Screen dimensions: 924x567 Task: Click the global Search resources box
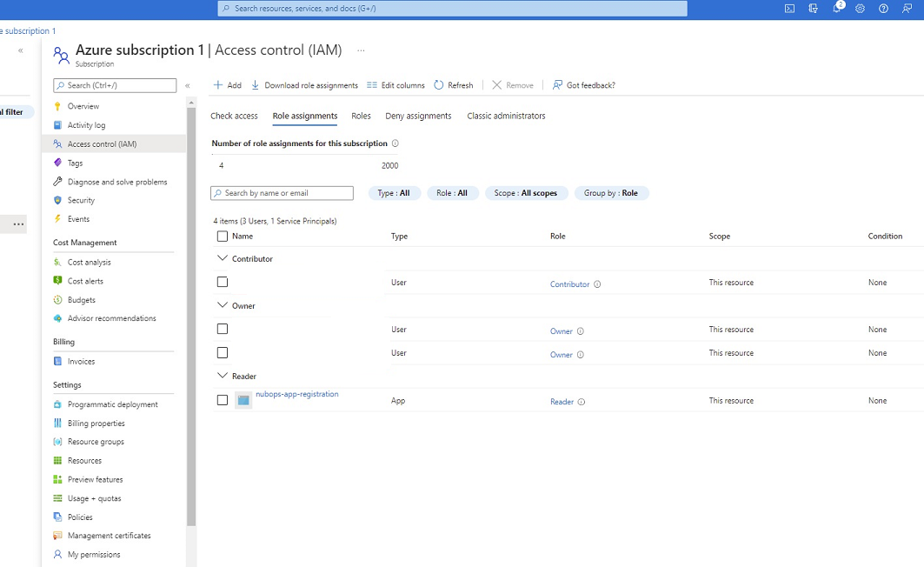(x=453, y=8)
